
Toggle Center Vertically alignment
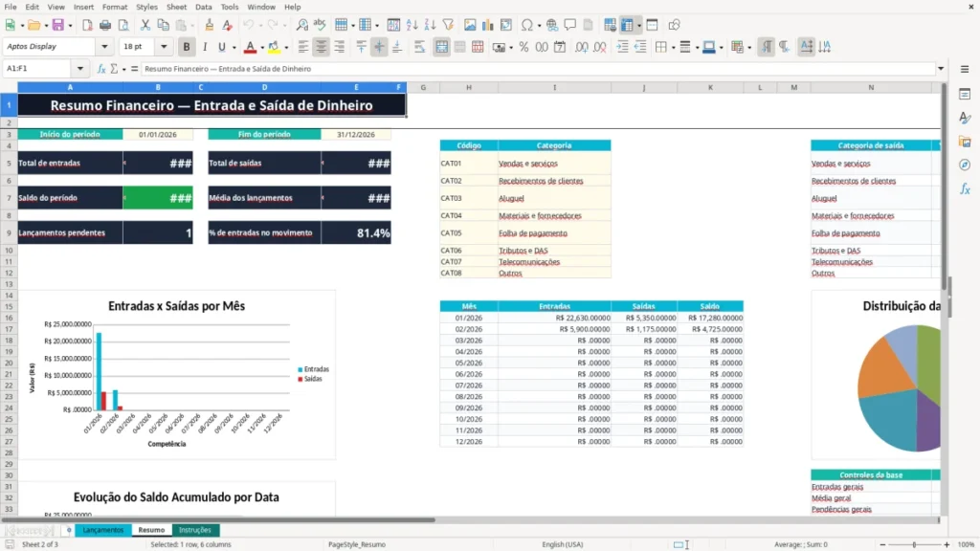click(379, 47)
